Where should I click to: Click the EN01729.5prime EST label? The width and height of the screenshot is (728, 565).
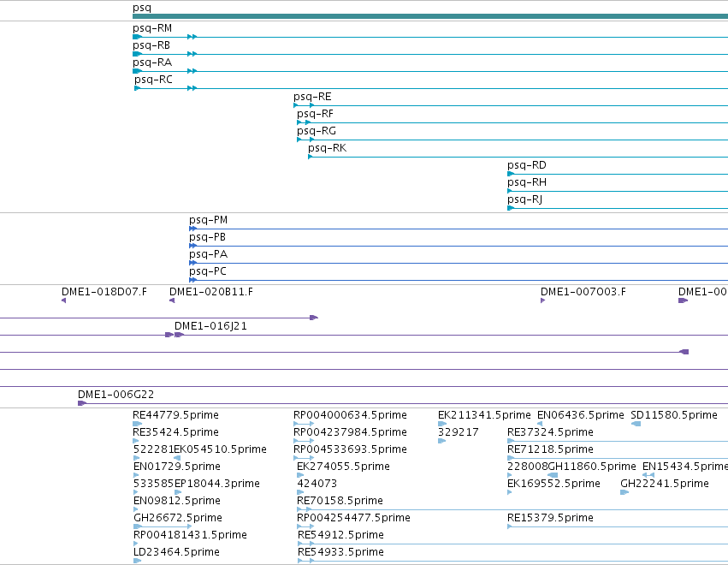[x=176, y=467]
